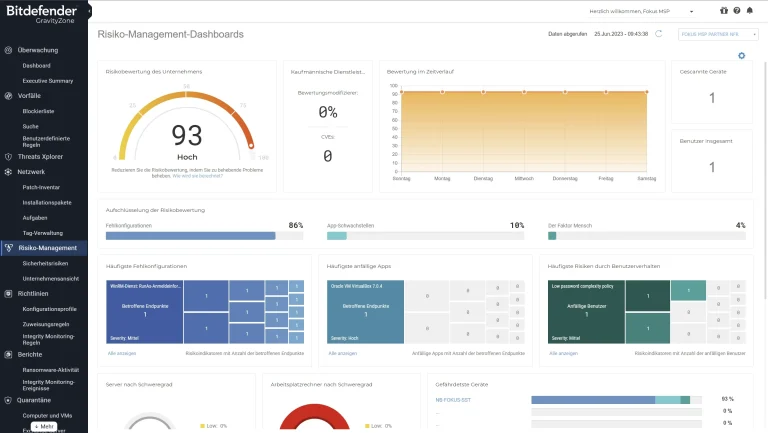Click the Fehlkonfigurationen 86% progress bar
This screenshot has width=768, height=433.
click(x=204, y=236)
